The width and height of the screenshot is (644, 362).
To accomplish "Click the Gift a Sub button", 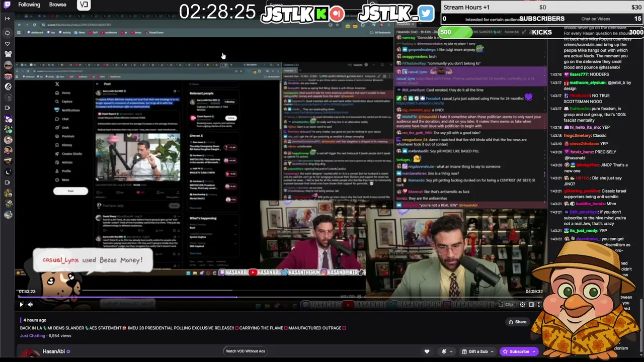I will (474, 351).
